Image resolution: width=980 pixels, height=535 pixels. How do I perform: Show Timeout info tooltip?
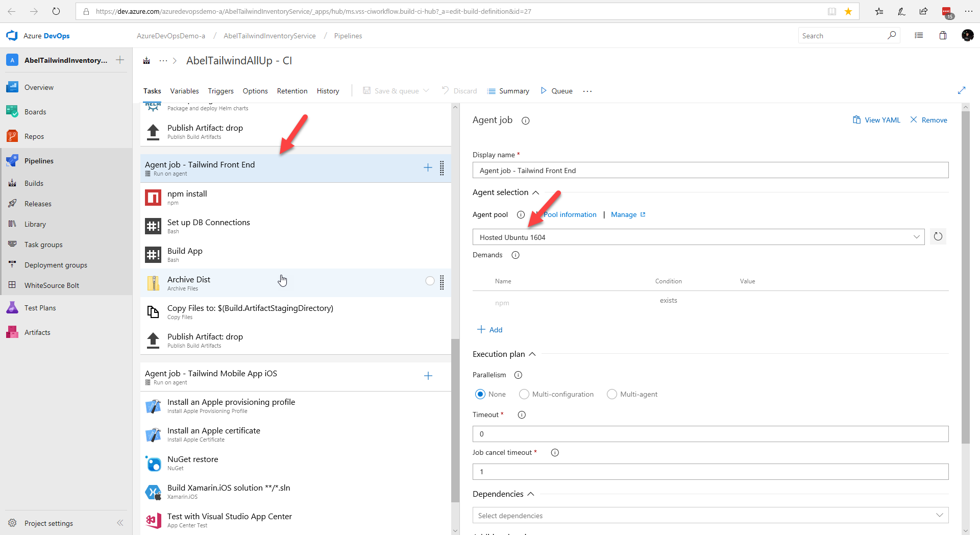[522, 415]
